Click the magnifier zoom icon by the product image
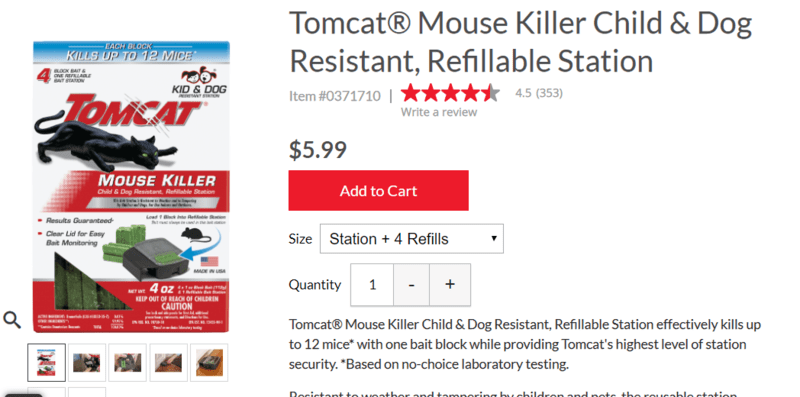This screenshot has height=397, width=800. pos(12,320)
